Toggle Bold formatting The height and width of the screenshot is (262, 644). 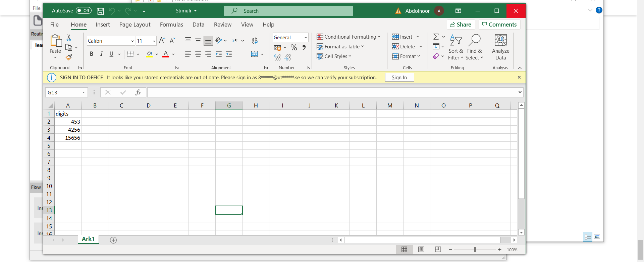click(x=92, y=54)
